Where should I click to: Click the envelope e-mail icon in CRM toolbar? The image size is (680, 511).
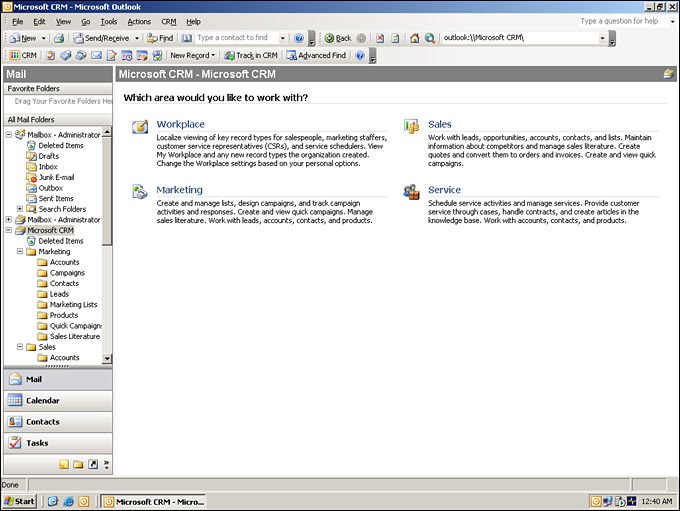(x=96, y=55)
